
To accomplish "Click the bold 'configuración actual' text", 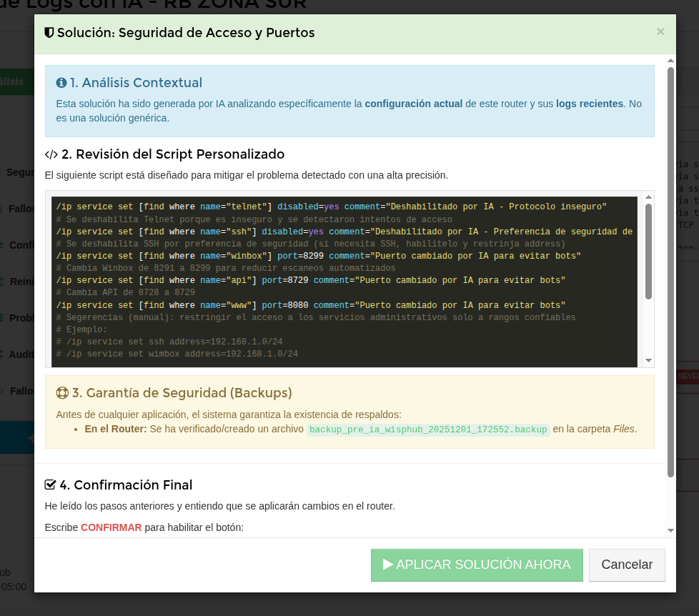I will click(x=413, y=104).
